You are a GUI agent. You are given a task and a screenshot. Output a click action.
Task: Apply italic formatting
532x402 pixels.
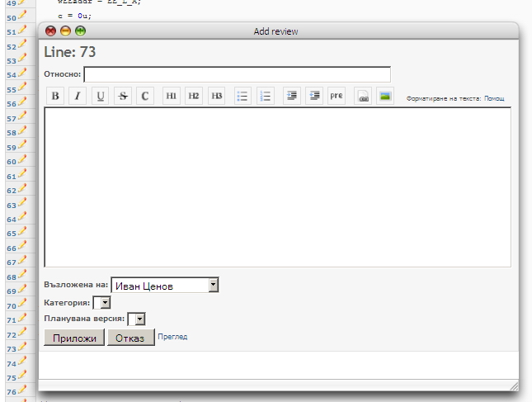click(x=78, y=96)
